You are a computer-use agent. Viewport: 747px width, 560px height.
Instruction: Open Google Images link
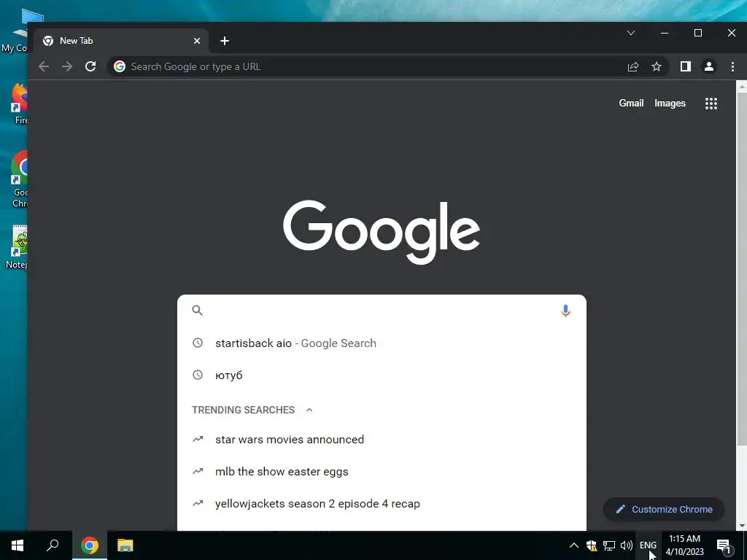pos(670,104)
